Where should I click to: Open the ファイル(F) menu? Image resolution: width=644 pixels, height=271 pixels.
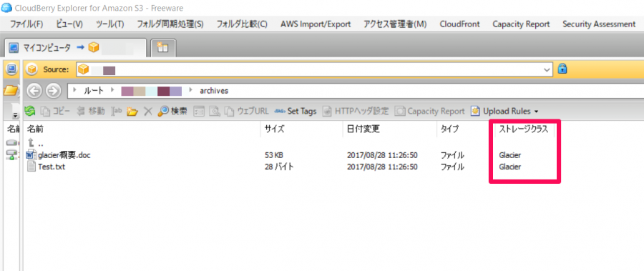click(26, 24)
